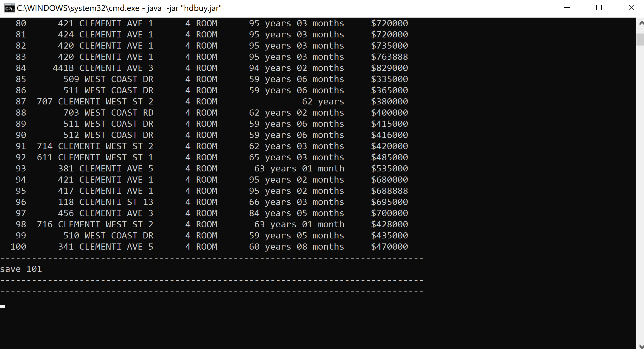Close the command prompt window
Image resolution: width=644 pixels, height=349 pixels.
631,8
